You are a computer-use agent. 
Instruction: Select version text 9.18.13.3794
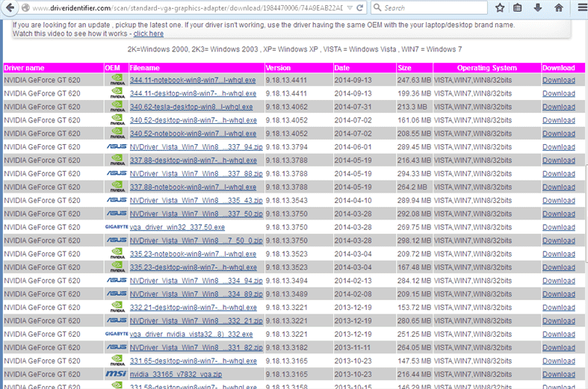(286, 147)
